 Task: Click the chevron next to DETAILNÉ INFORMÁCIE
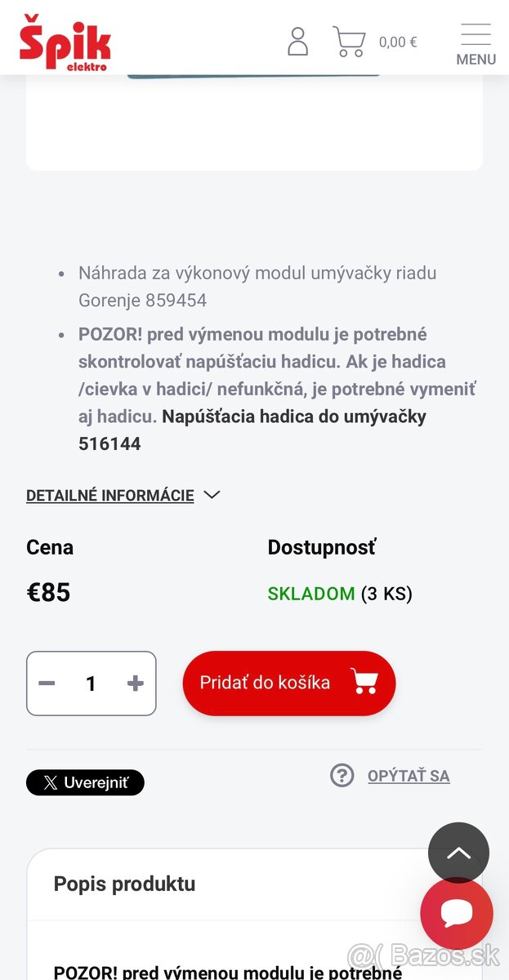[211, 495]
